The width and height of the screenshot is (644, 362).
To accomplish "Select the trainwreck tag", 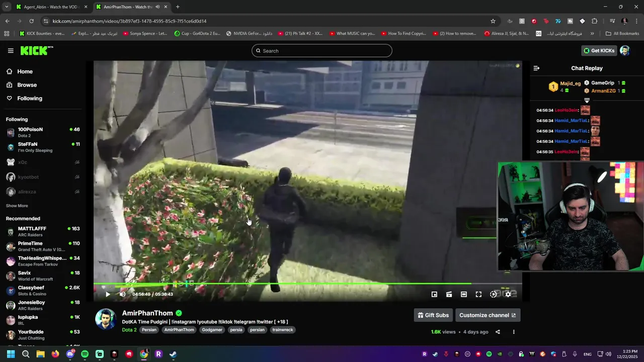I will click(282, 330).
